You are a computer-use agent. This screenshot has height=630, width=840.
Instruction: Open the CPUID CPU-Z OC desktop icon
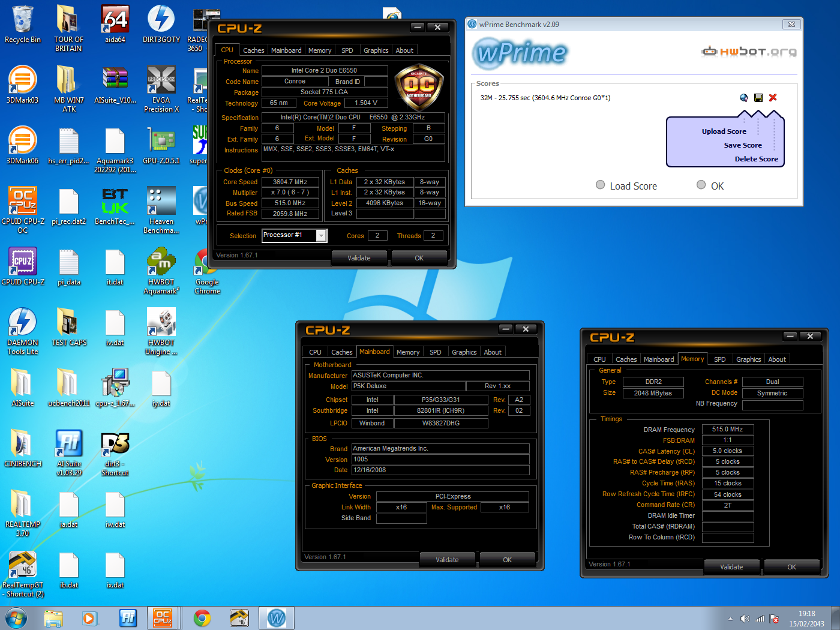[23, 210]
